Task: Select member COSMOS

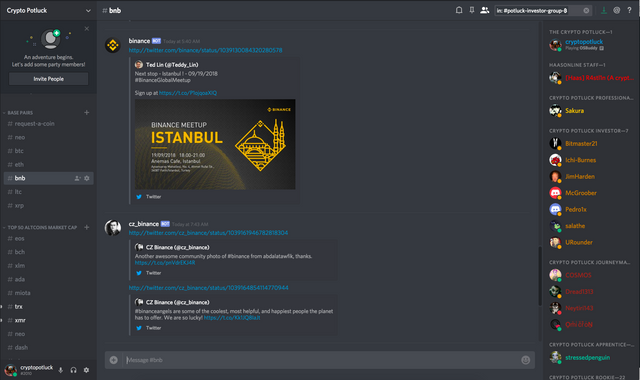Action: point(591,275)
